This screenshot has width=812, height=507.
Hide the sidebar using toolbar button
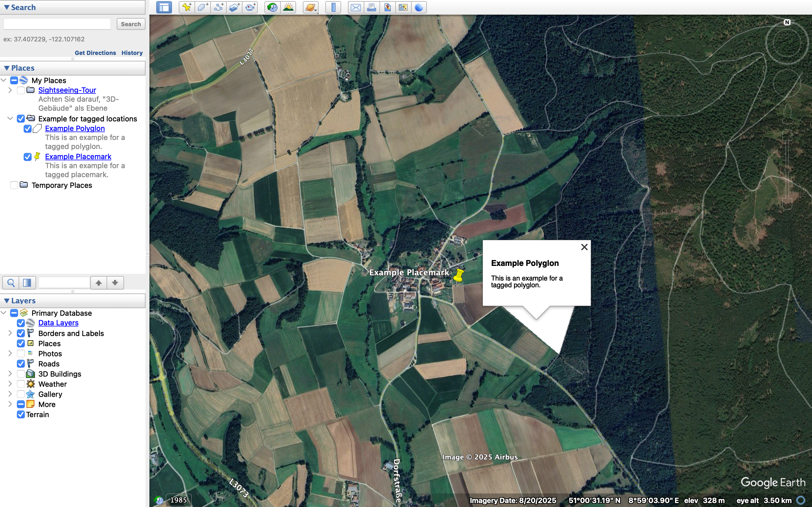[164, 7]
